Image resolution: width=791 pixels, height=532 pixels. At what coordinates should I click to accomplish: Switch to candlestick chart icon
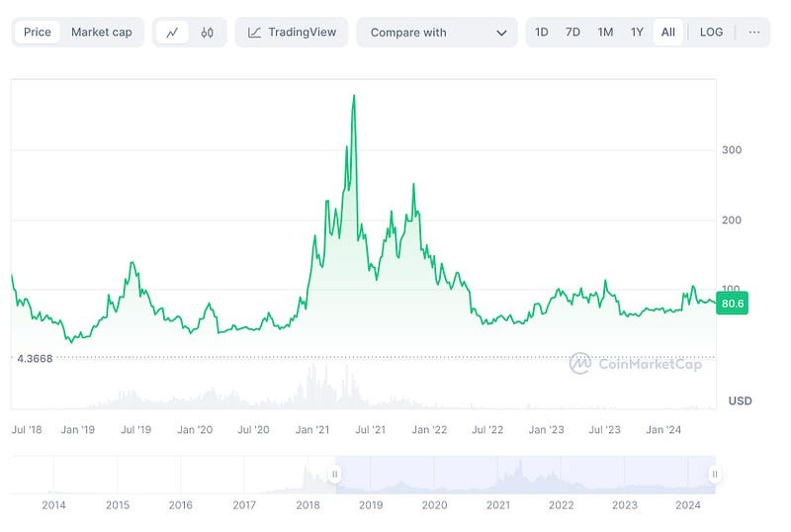tap(207, 33)
